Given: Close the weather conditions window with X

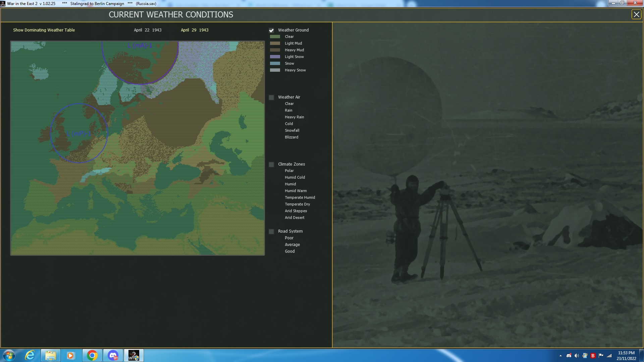Looking at the screenshot, I should (636, 14).
